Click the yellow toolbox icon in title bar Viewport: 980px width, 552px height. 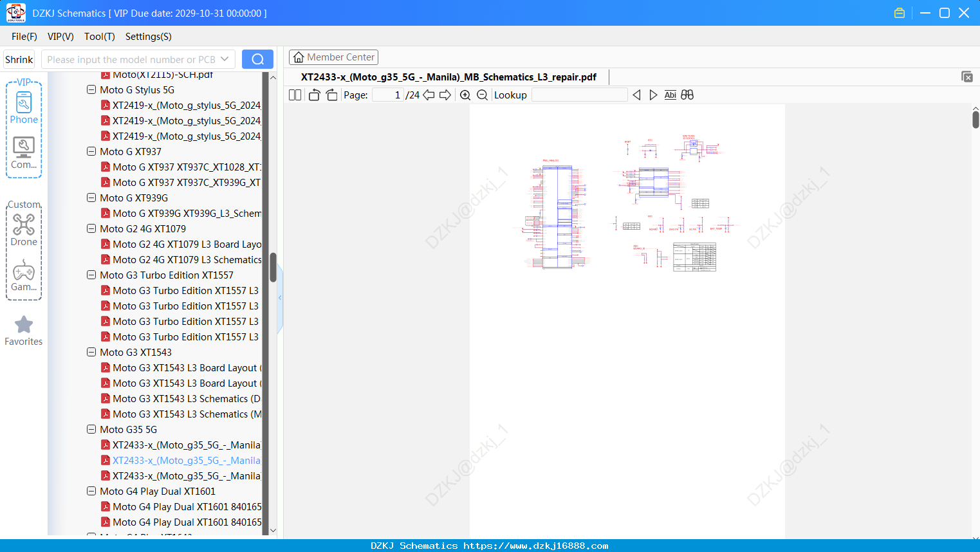(x=900, y=13)
